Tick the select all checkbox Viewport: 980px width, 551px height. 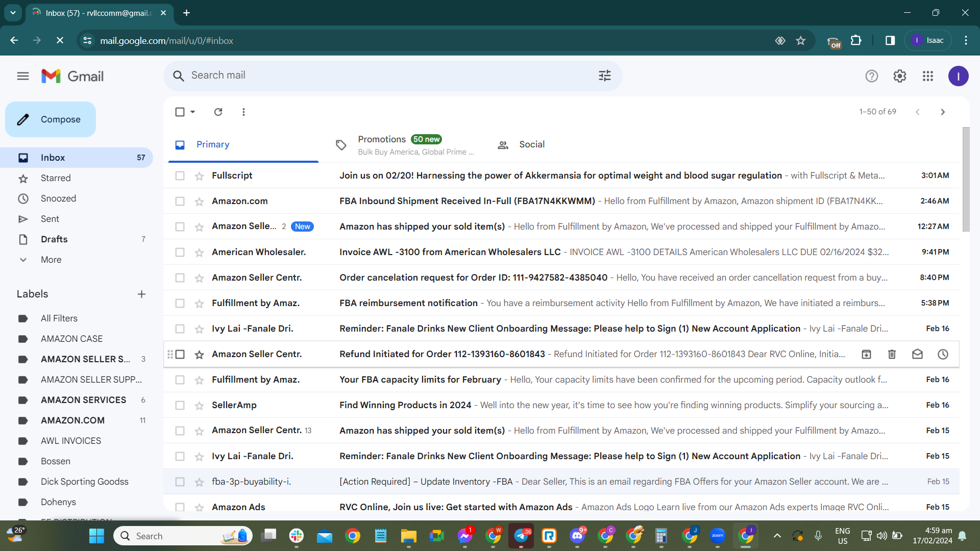pos(180,112)
